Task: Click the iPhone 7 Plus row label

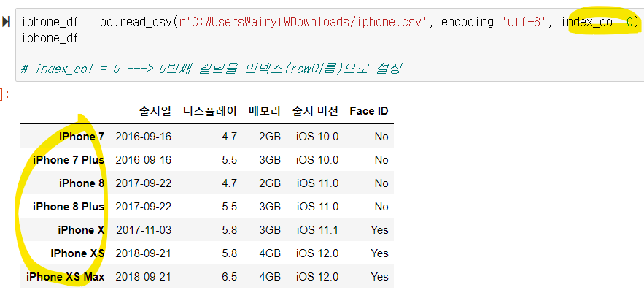Action: [x=69, y=159]
